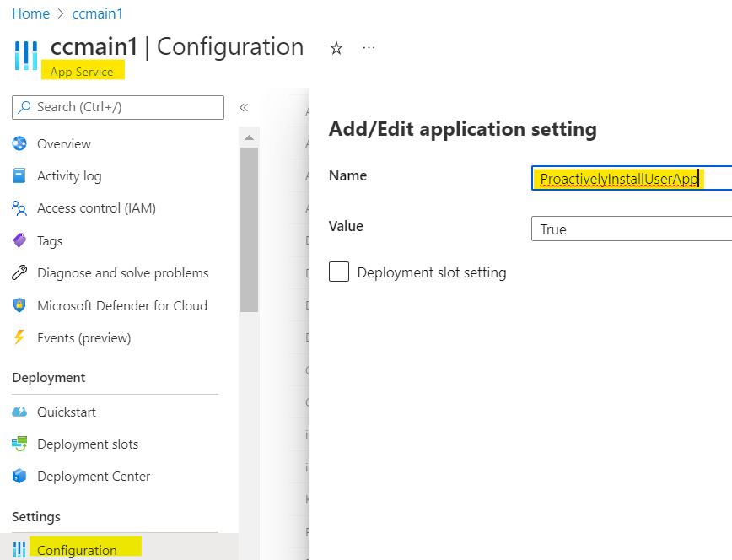This screenshot has width=732, height=560.
Task: Mark ccmain1 as favorite with the star
Action: tap(336, 49)
